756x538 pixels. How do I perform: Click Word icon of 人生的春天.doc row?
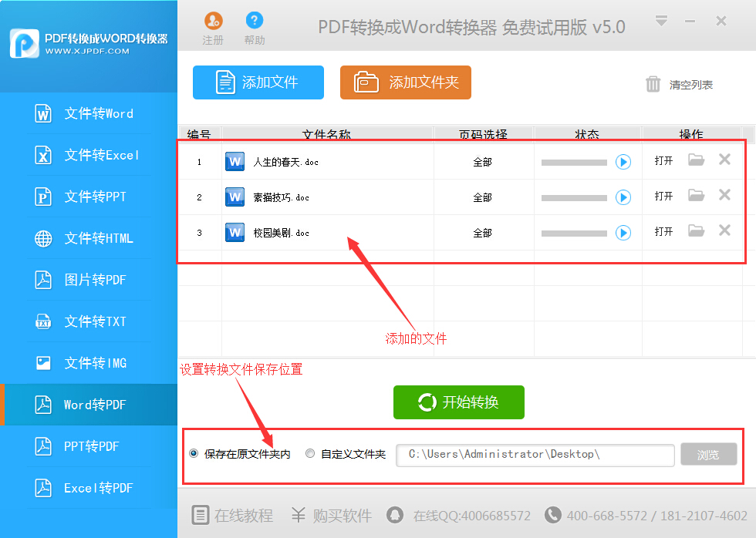[x=235, y=162]
